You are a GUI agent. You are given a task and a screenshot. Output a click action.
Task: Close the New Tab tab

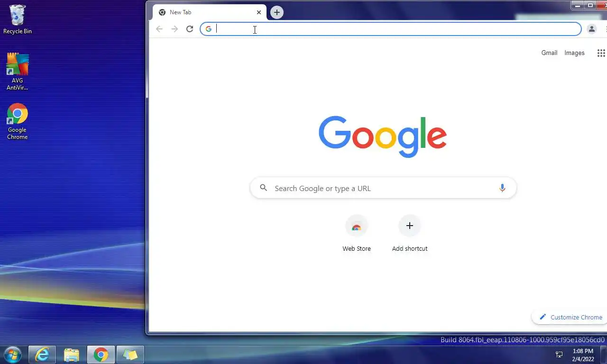[259, 12]
